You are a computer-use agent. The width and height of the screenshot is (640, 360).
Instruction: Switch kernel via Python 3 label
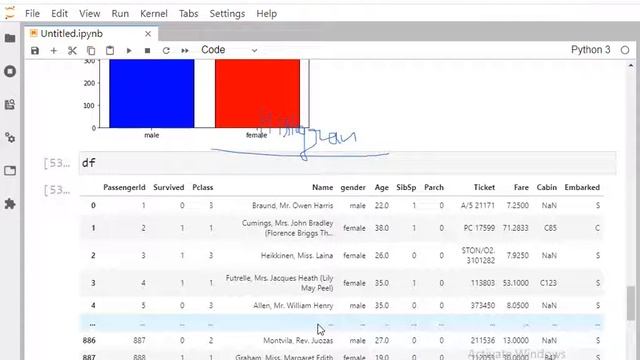pos(590,50)
